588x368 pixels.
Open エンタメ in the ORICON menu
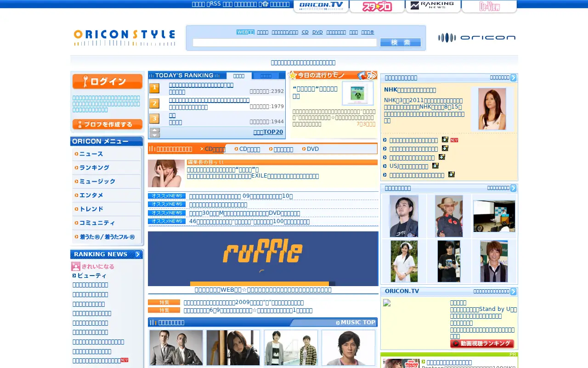pos(107,195)
